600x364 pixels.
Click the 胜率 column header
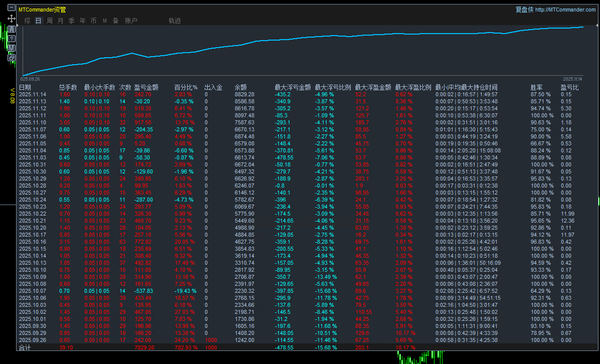(536, 88)
